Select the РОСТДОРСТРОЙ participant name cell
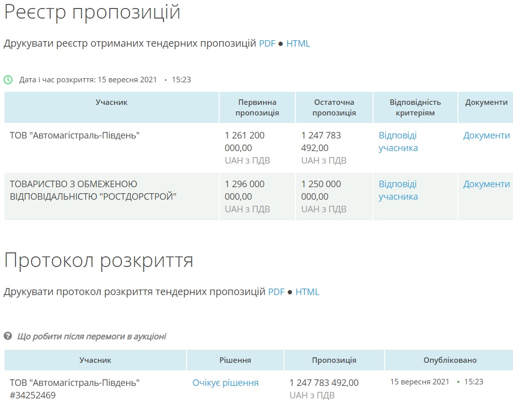This screenshot has height=420, width=513. coord(93,190)
